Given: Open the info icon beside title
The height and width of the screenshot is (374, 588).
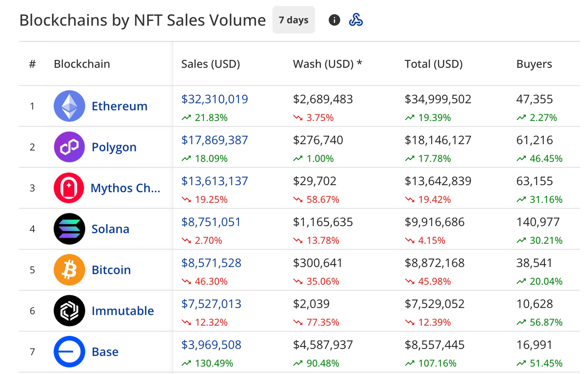Looking at the screenshot, I should click(334, 20).
